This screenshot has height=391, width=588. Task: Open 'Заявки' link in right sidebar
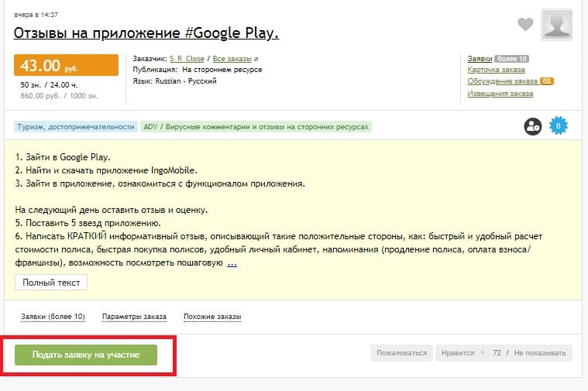coord(480,59)
